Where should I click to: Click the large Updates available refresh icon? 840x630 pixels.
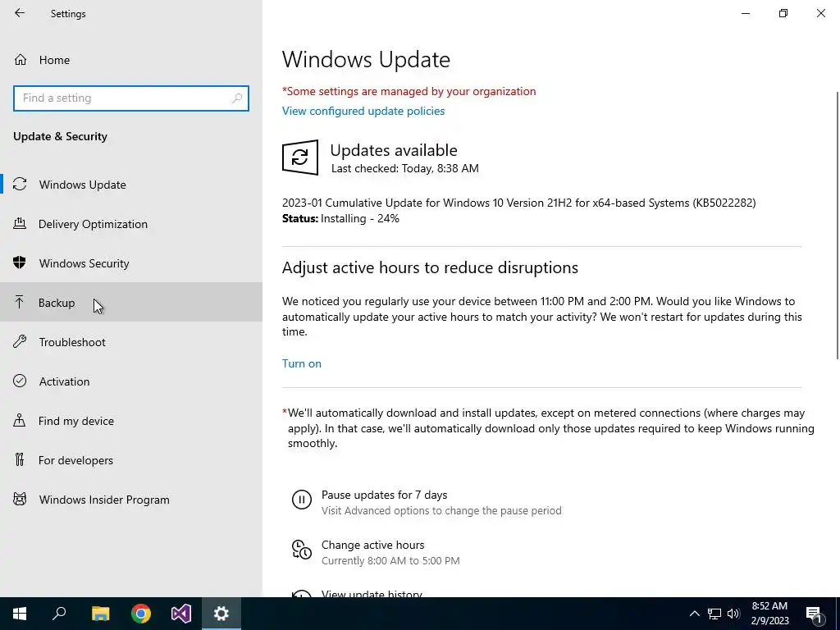tap(300, 157)
